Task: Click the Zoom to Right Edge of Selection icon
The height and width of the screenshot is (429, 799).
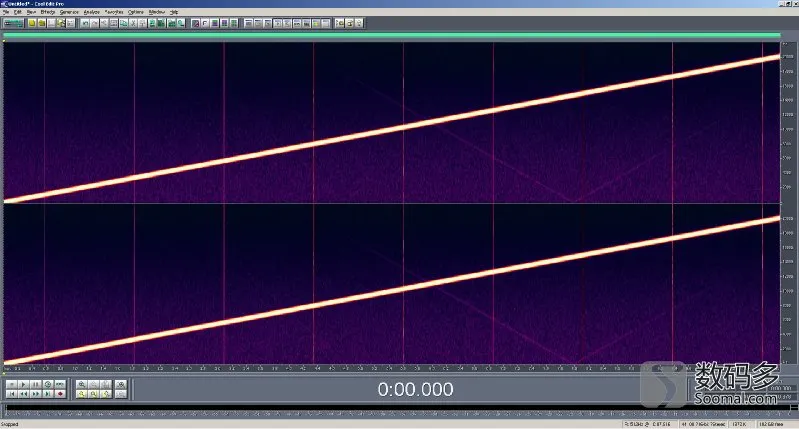Action: coord(105,394)
